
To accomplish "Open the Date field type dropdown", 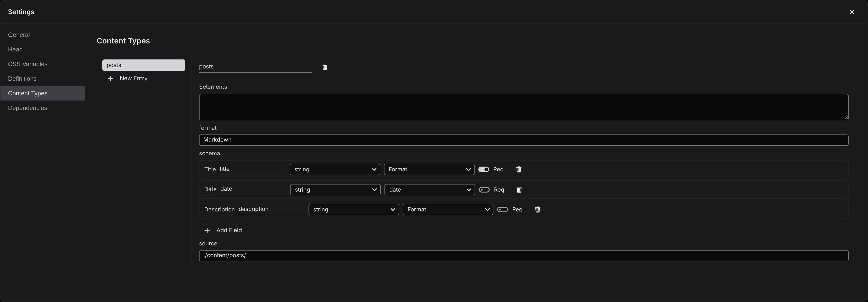I will (335, 190).
